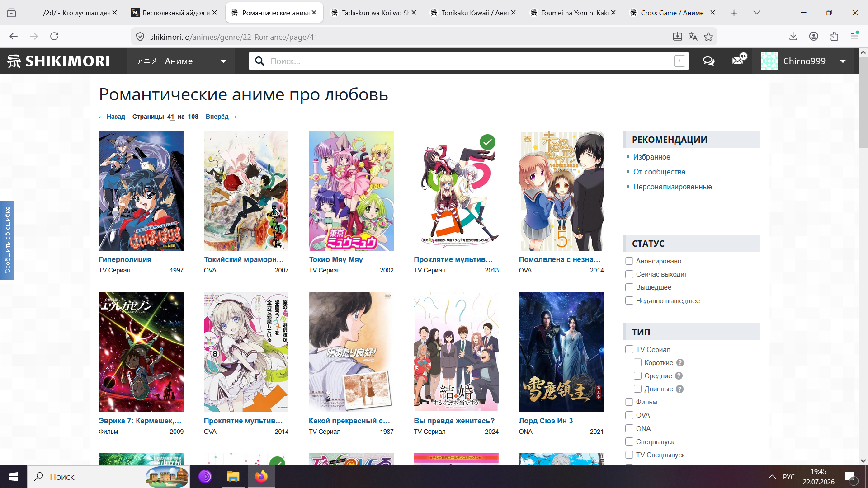This screenshot has width=868, height=488.
Task: Show hidden system tray icons chevron
Action: (x=772, y=477)
